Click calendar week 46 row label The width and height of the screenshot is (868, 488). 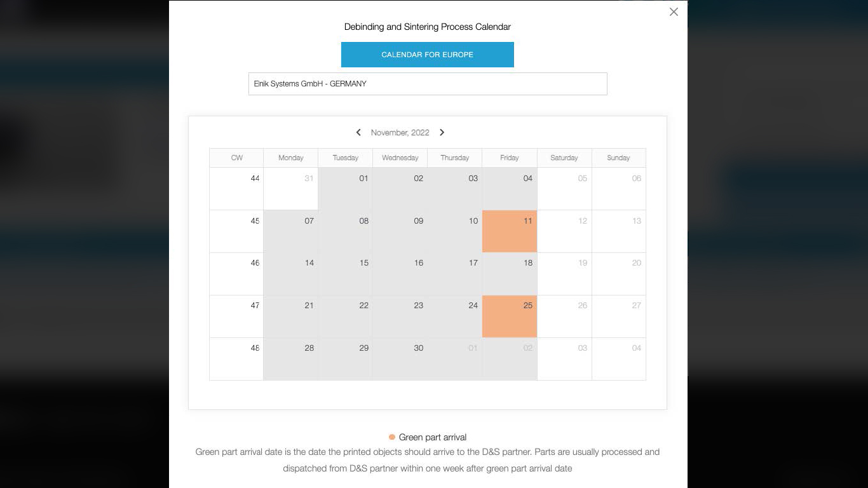click(236, 274)
